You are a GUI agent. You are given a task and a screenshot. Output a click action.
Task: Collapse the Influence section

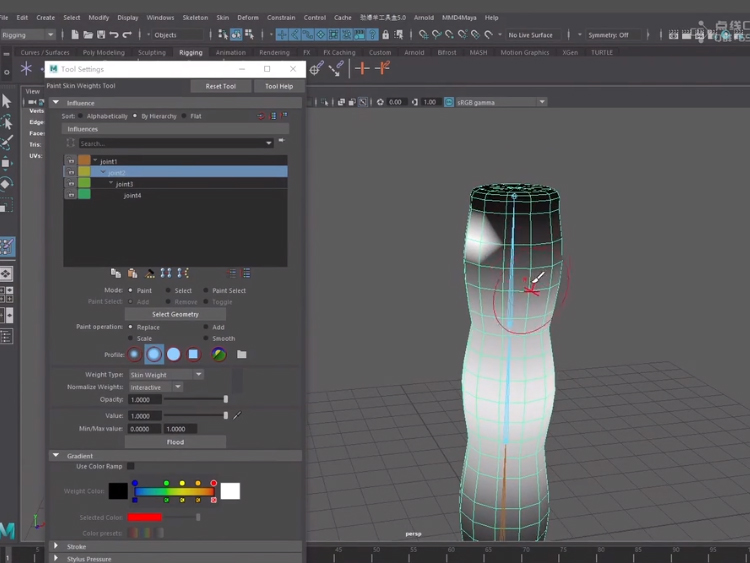pos(56,102)
